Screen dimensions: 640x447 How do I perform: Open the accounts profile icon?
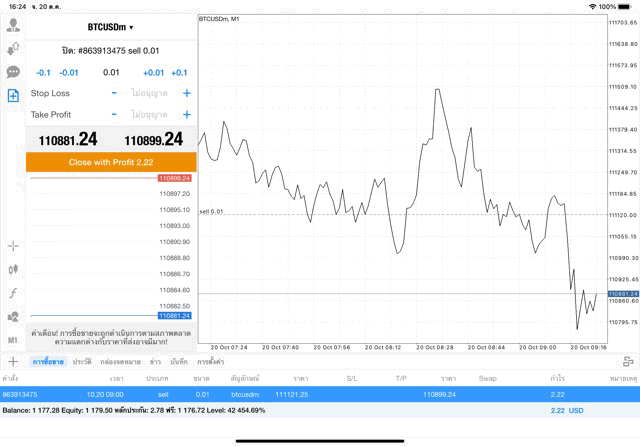13,25
